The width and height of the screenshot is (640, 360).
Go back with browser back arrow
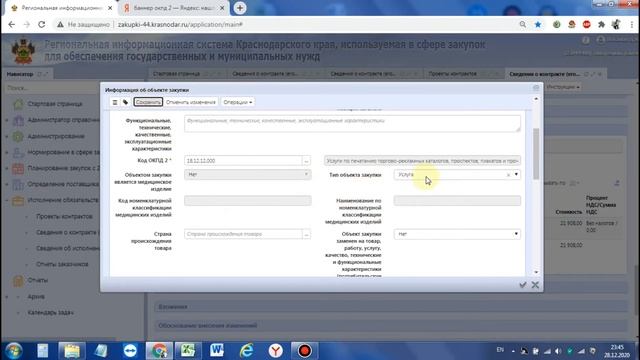pos(11,24)
